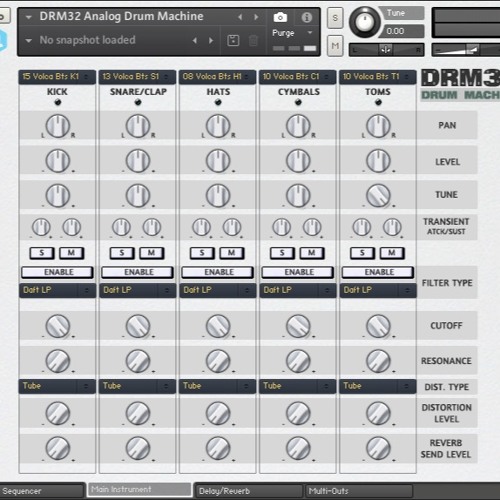Screen dimensions: 500x500
Task: Open the Cymbals 'Tube' distortion type dropdown
Action: coord(298,386)
